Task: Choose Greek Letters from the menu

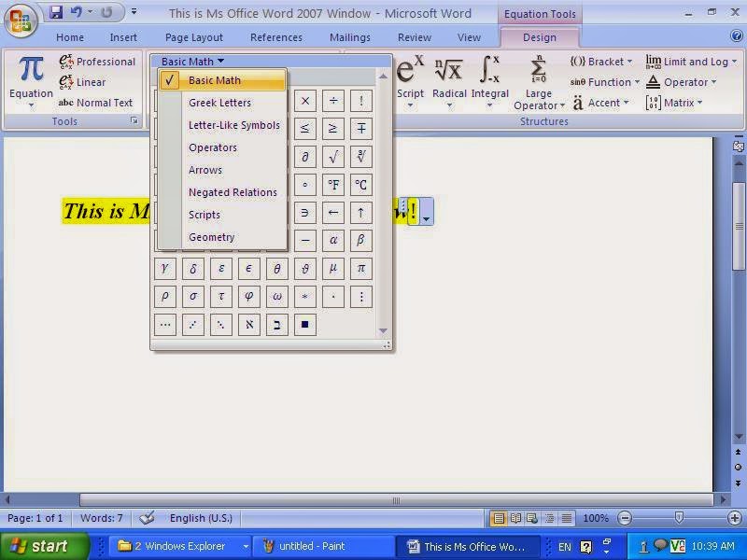Action: pos(219,103)
